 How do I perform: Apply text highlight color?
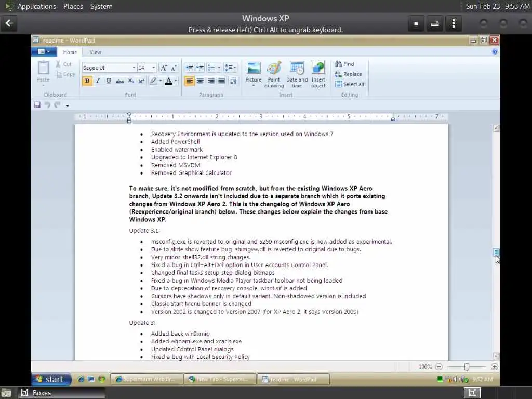(x=153, y=81)
